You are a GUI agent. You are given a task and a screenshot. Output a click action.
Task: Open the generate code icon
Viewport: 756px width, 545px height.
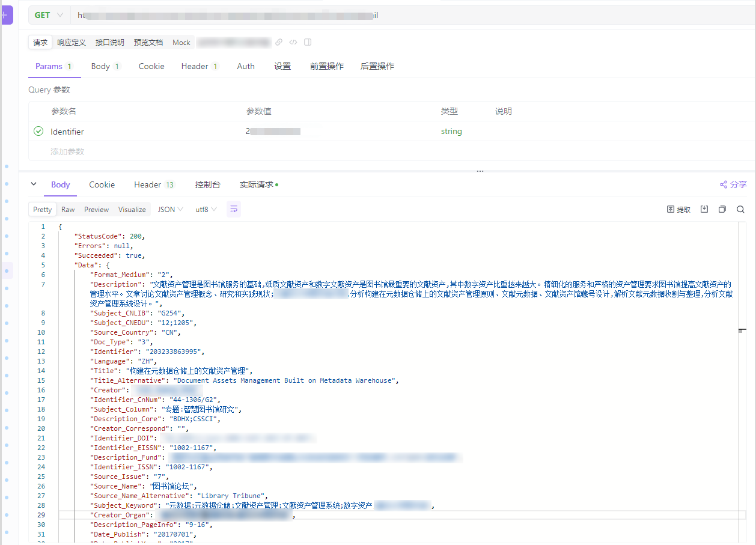click(293, 42)
